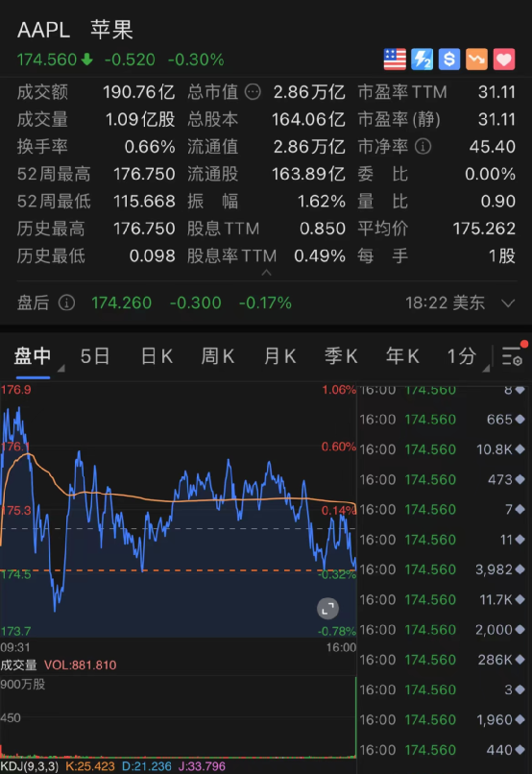Image resolution: width=532 pixels, height=774 pixels.
Task: Tap the blue lightning Level 2 icon
Action: 422,60
